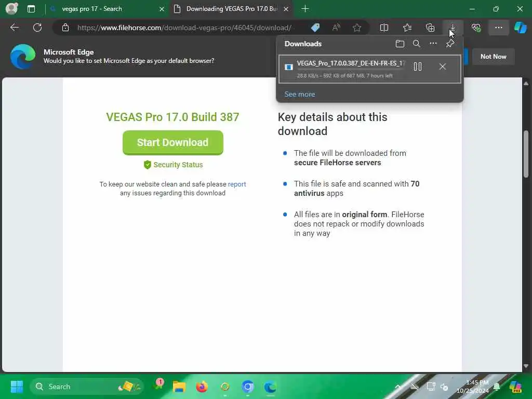Search downloads with the magnifier icon
This screenshot has height=399, width=532.
[416, 44]
